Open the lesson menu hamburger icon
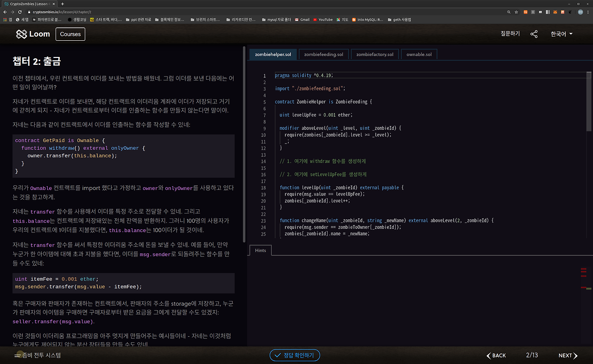The width and height of the screenshot is (593, 364). point(18,355)
